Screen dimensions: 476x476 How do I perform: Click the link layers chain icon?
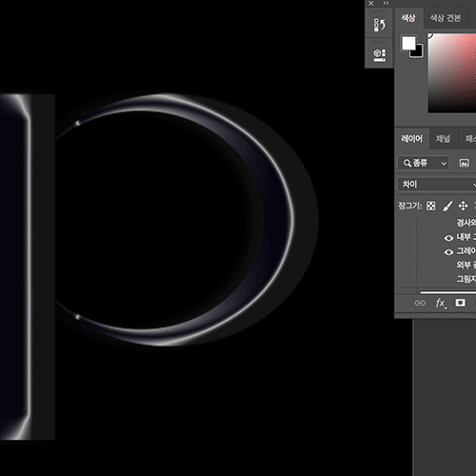click(x=420, y=303)
